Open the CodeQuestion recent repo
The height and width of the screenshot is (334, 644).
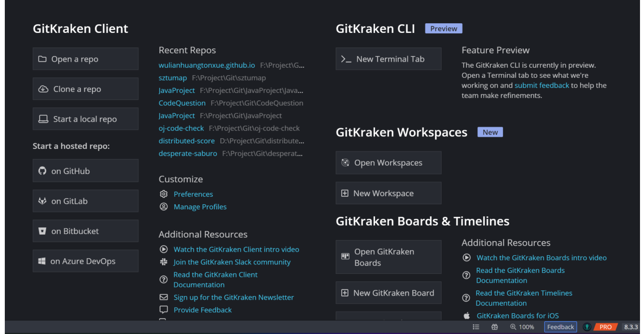[x=182, y=103]
